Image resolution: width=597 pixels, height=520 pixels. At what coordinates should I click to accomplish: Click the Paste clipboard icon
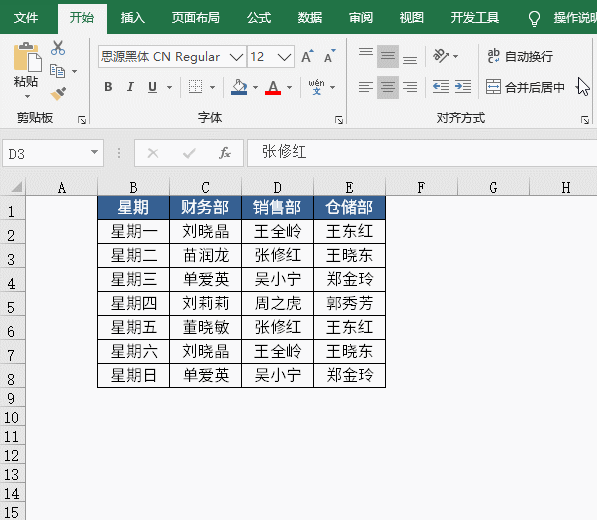[27, 57]
